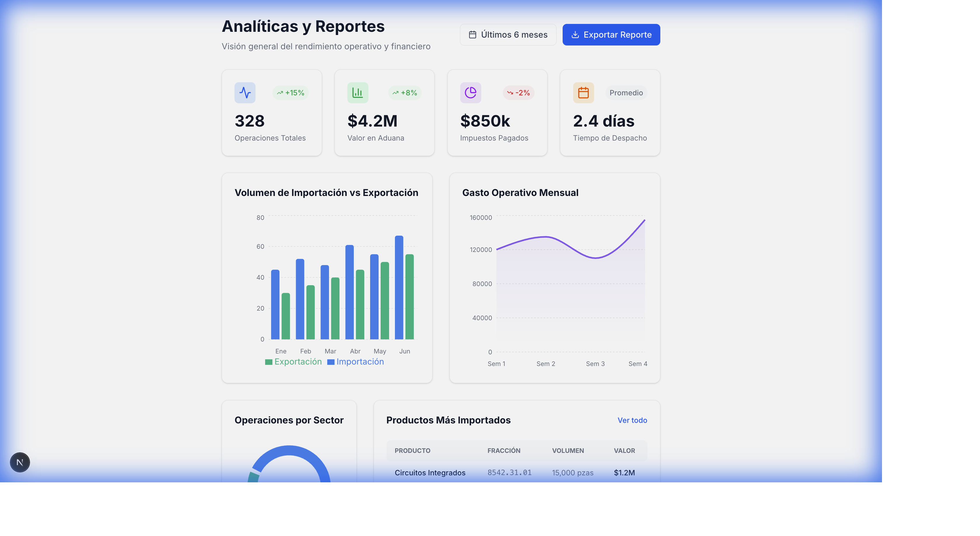Click the 2.4 días value
The width and height of the screenshot is (980, 536).
coord(603,121)
